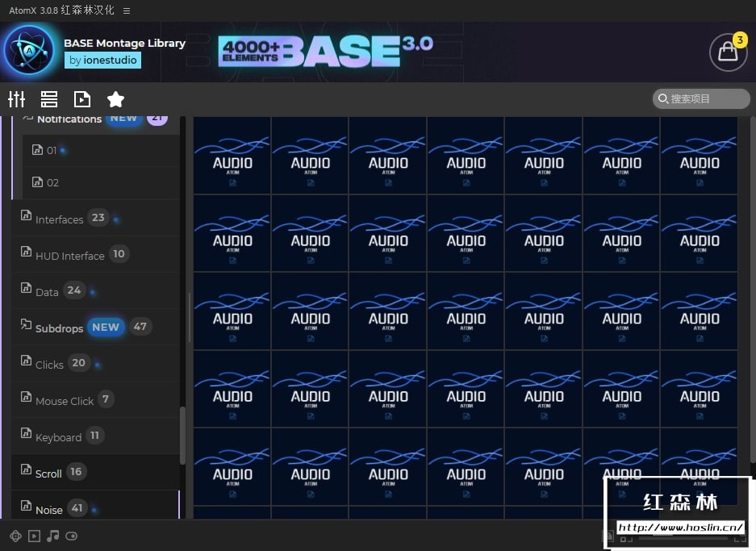Click the sidebar category list scrollbar
Viewport: 756px width, 551px height.
(x=182, y=436)
